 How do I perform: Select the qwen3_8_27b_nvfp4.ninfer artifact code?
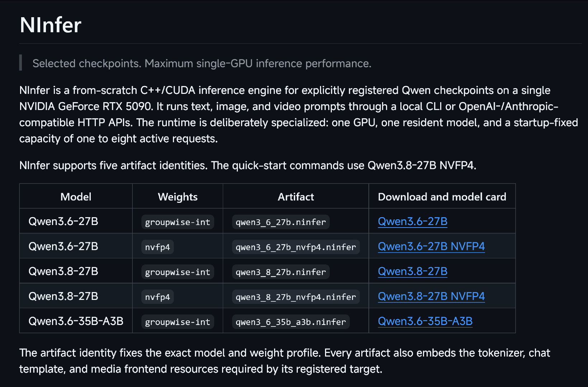click(x=296, y=297)
